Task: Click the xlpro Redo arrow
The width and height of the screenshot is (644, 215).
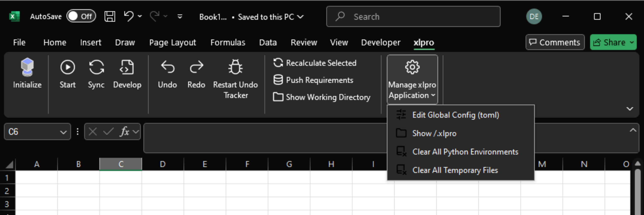Action: [x=196, y=67]
